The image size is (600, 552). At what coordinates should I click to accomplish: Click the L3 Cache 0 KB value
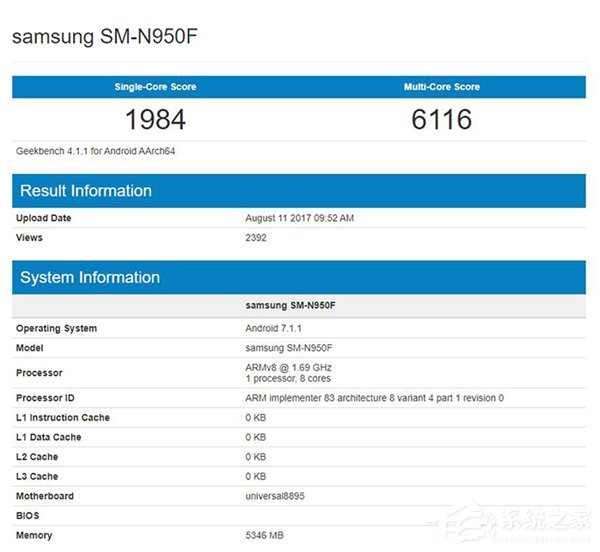pyautogui.click(x=256, y=477)
